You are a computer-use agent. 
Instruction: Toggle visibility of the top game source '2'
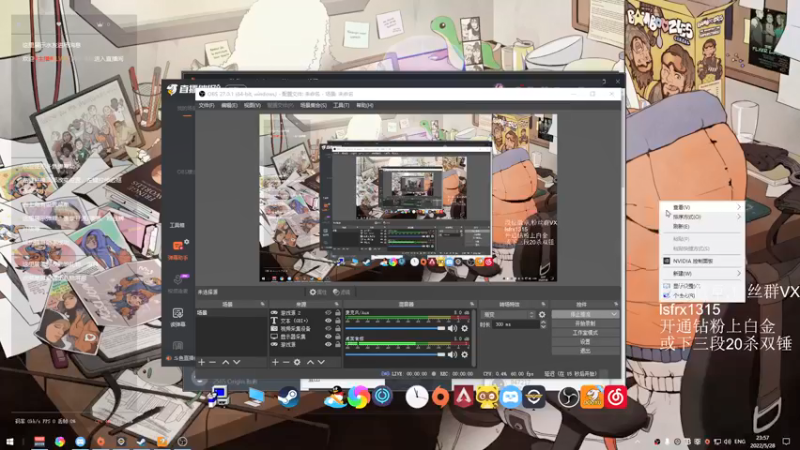click(328, 313)
